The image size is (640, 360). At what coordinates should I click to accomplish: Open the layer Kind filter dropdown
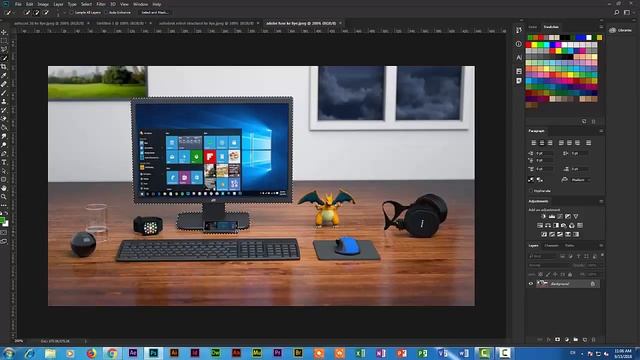542,256
